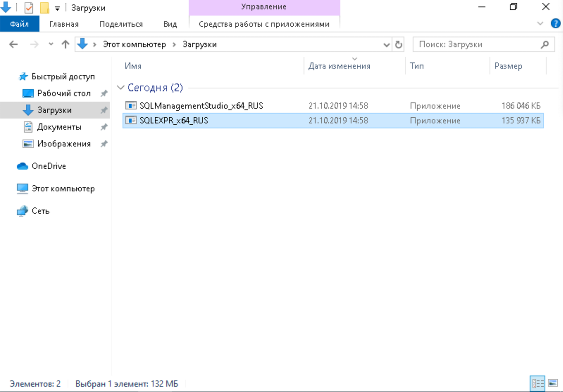563x392 pixels.
Task: Click the OneDrive cloud icon
Action: click(23, 166)
